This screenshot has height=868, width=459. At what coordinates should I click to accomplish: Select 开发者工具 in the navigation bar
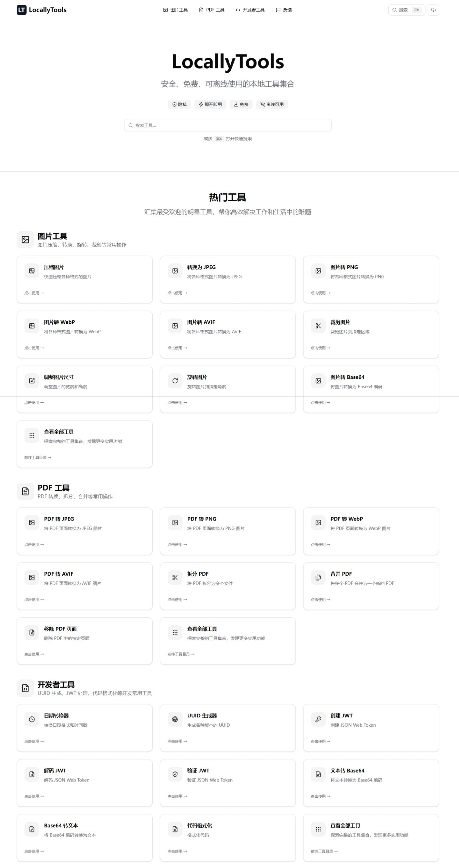click(250, 10)
